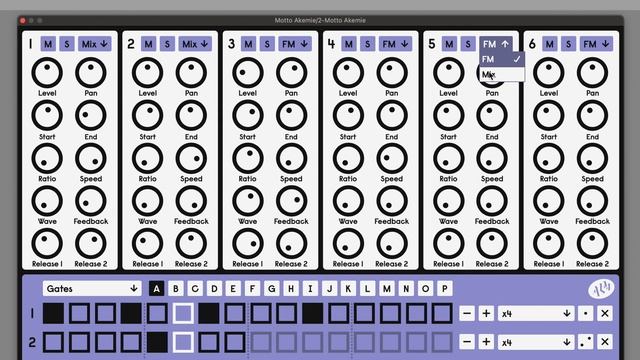This screenshot has width=640, height=360.
Task: Solo operator 5
Action: click(x=468, y=44)
